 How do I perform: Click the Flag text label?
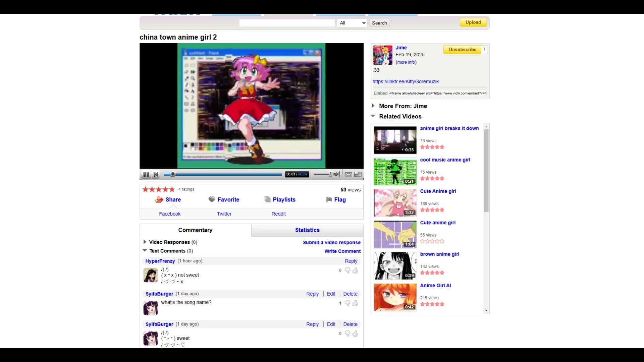tap(340, 200)
